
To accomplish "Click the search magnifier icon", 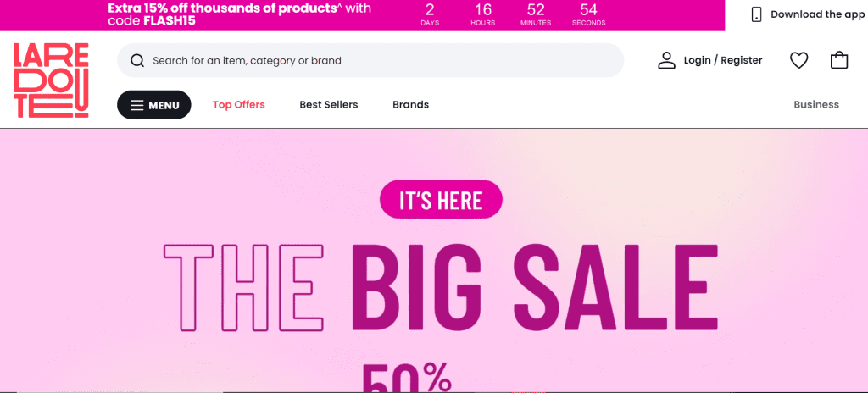I will point(137,60).
